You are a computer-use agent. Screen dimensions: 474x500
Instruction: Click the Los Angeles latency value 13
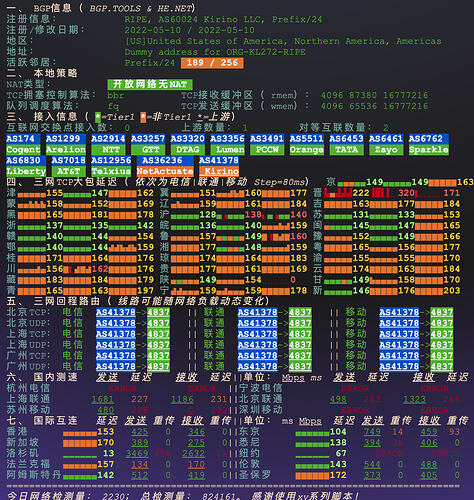(108, 453)
